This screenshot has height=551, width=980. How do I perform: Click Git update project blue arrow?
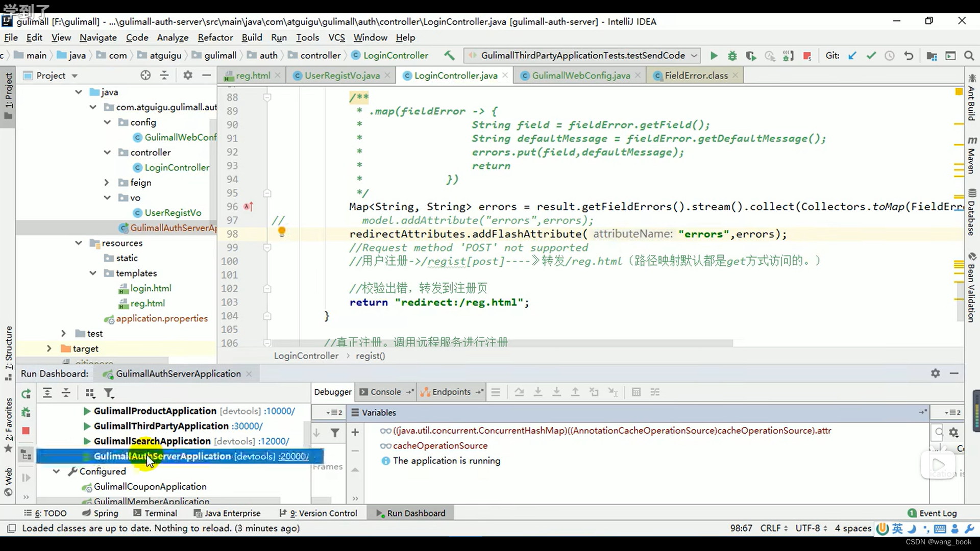(x=852, y=56)
